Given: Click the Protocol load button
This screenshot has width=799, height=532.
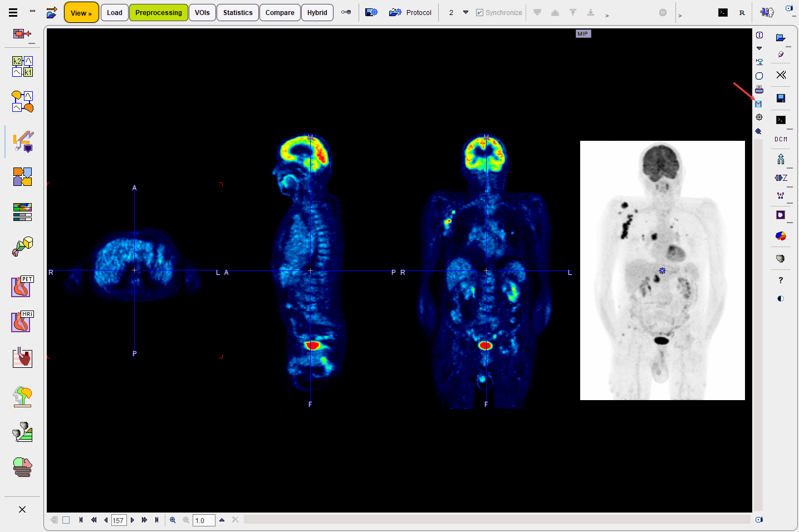Looking at the screenshot, I should coord(410,12).
